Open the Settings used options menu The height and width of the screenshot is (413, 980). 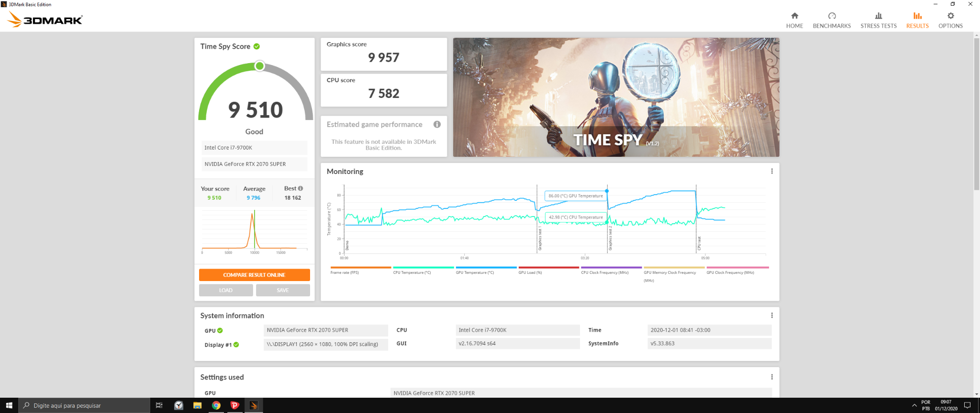pos(772,377)
